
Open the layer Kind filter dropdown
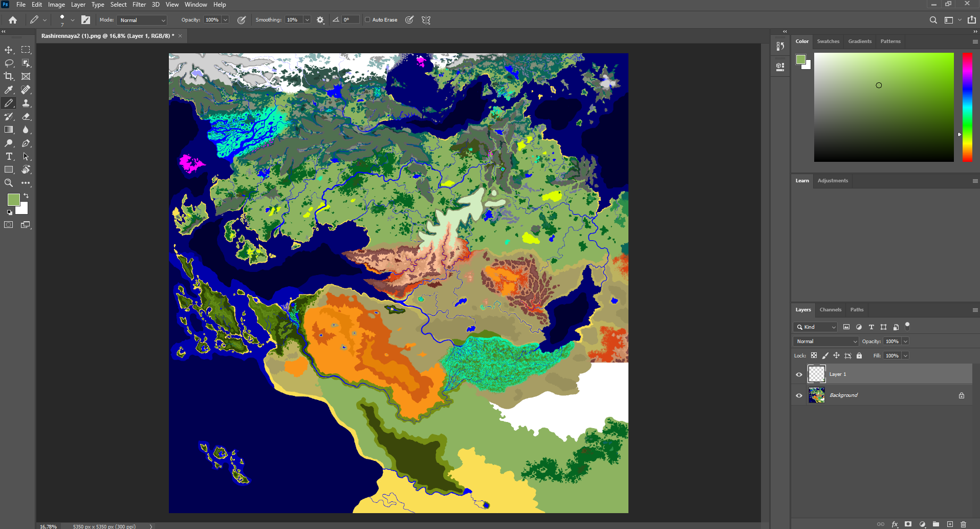click(815, 327)
